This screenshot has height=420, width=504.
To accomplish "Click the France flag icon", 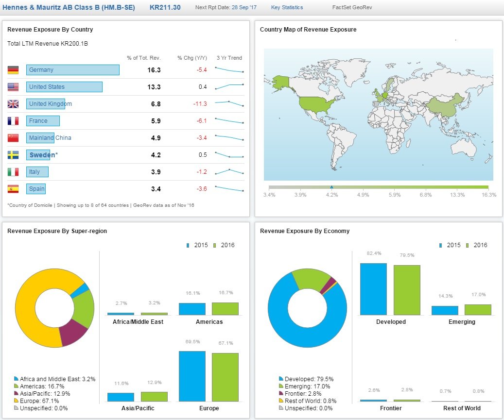I will [13, 121].
